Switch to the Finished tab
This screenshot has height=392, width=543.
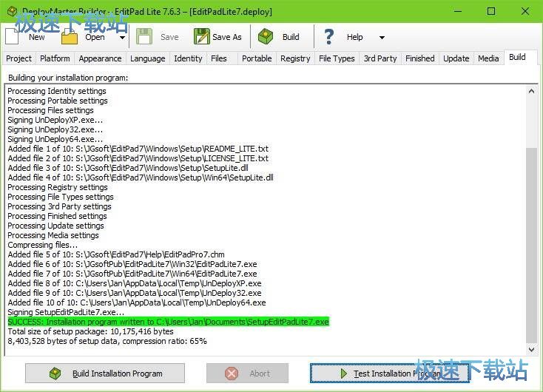[419, 58]
